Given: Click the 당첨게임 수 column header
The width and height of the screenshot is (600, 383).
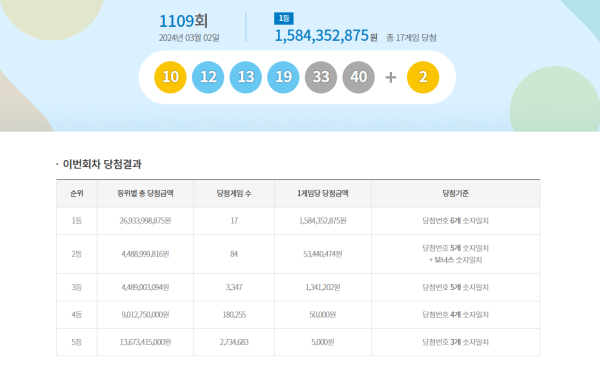Looking at the screenshot, I should point(234,194).
